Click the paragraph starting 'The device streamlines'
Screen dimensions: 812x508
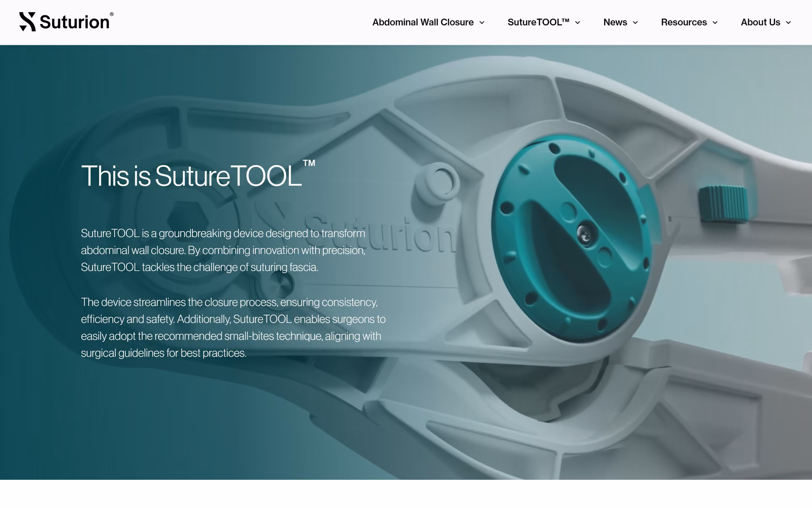point(233,328)
